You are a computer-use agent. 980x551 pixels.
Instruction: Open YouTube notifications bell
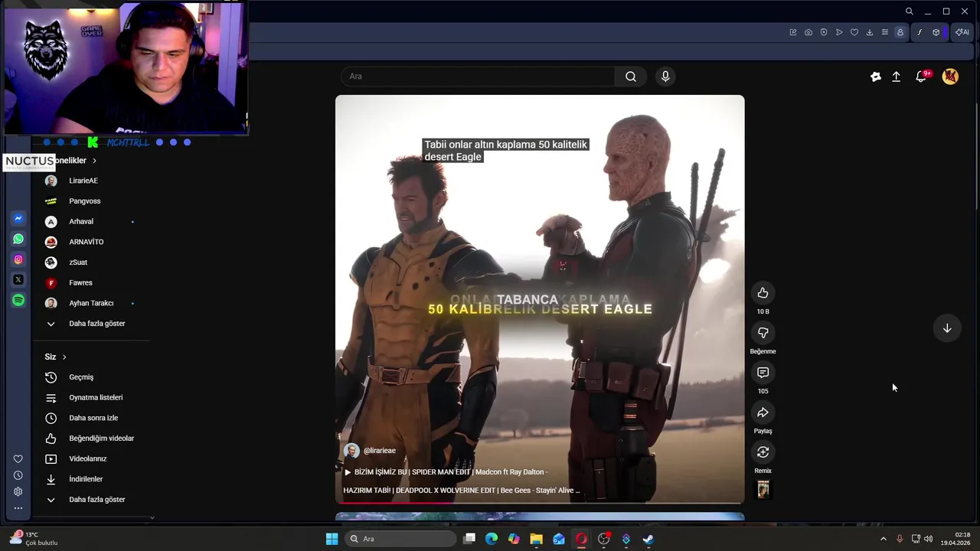(922, 77)
